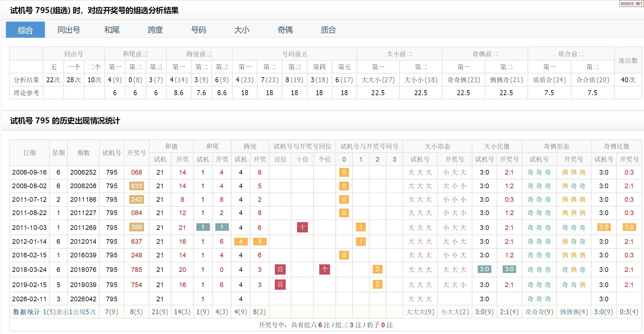Go to the 大小 tab
644x334 pixels.
242,30
